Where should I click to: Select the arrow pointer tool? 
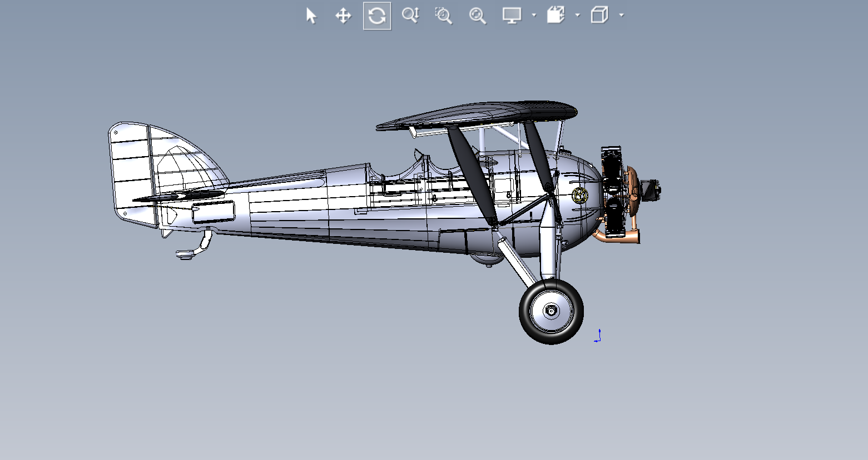(311, 16)
